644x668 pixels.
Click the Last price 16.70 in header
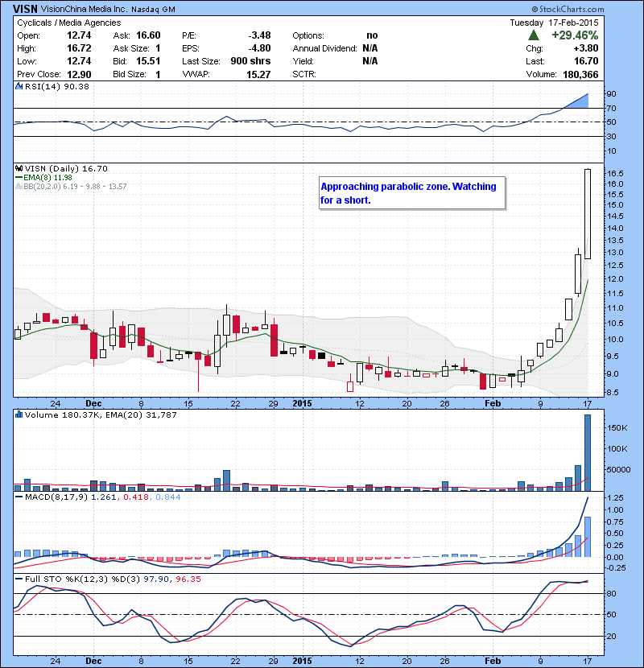click(x=586, y=61)
